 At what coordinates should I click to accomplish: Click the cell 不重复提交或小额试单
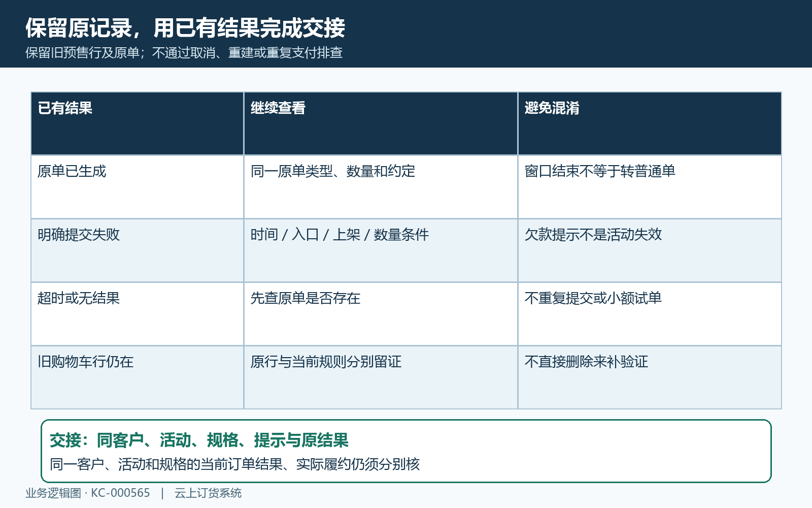[650, 314]
